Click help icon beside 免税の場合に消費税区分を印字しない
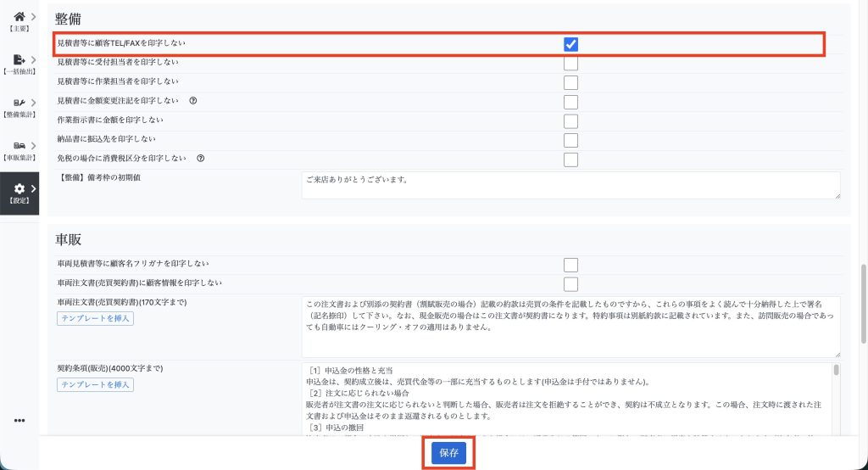 [x=200, y=158]
